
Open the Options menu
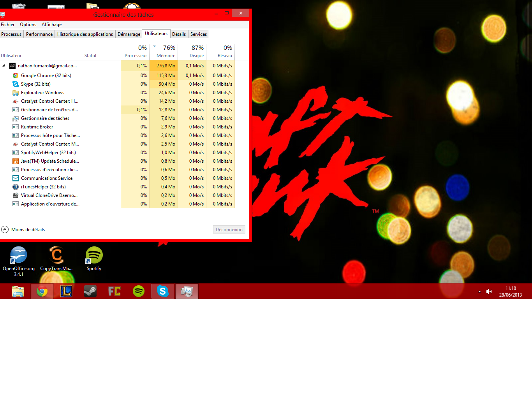[x=28, y=25]
